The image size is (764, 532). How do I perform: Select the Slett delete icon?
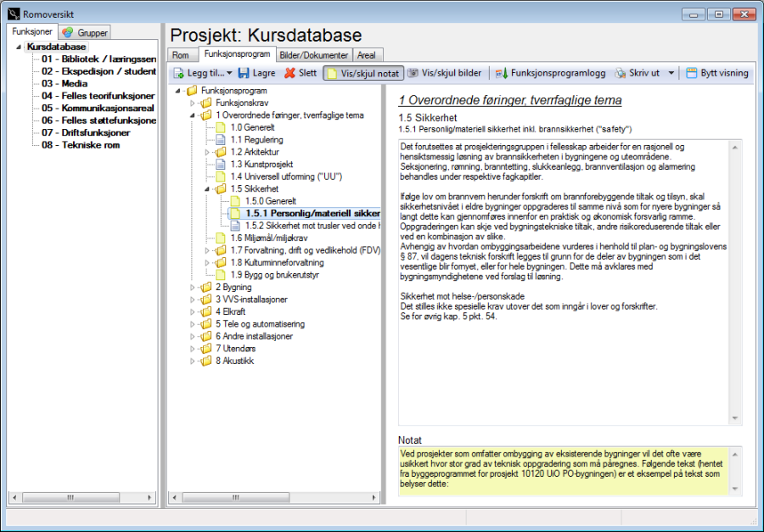[289, 73]
